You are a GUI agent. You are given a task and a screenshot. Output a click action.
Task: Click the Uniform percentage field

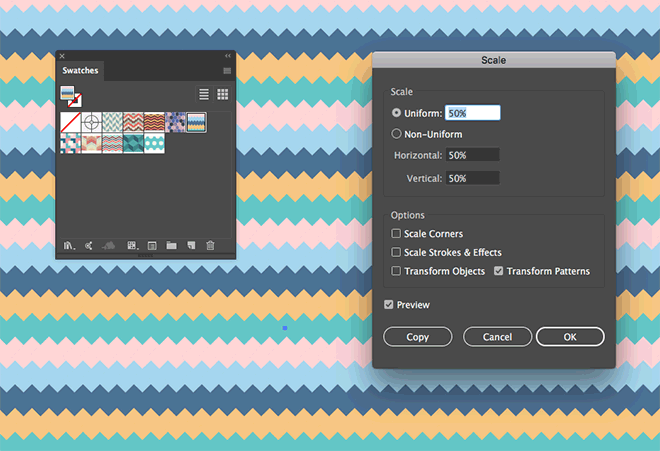tap(473, 113)
